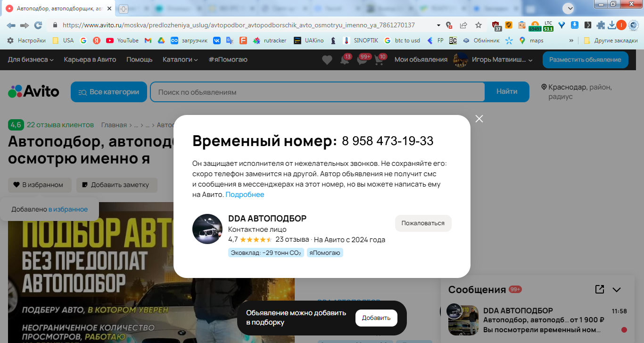Click Добавить to collection button
The height and width of the screenshot is (343, 644).
click(x=376, y=318)
